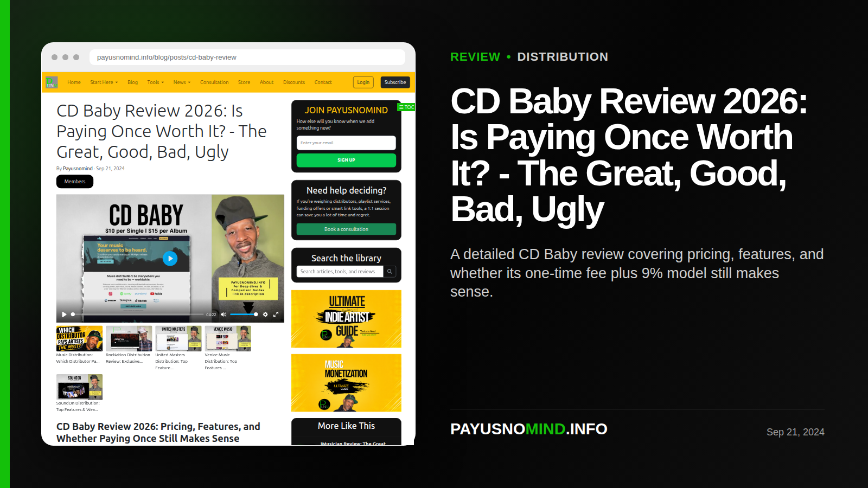Open the green TOC toggle

(406, 107)
